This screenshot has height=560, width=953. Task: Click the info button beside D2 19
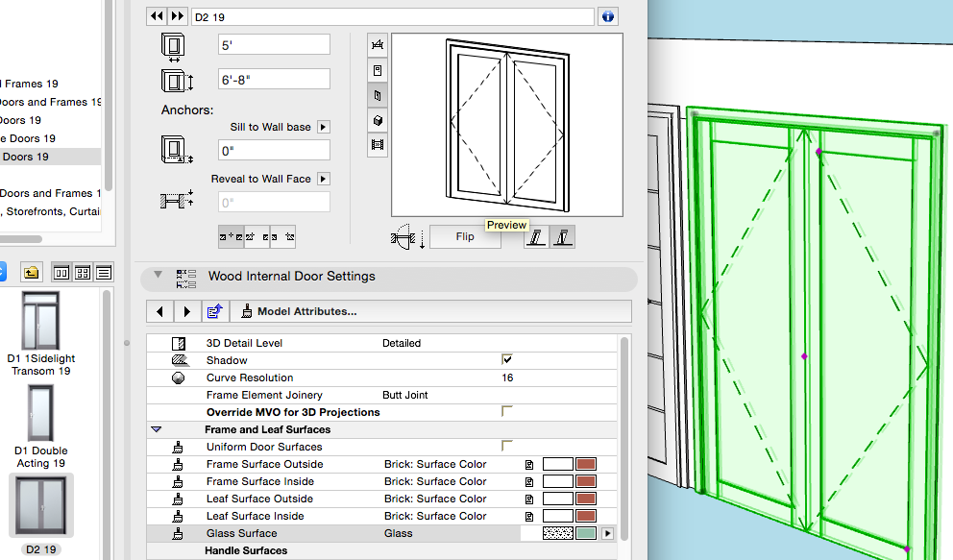[x=607, y=16]
